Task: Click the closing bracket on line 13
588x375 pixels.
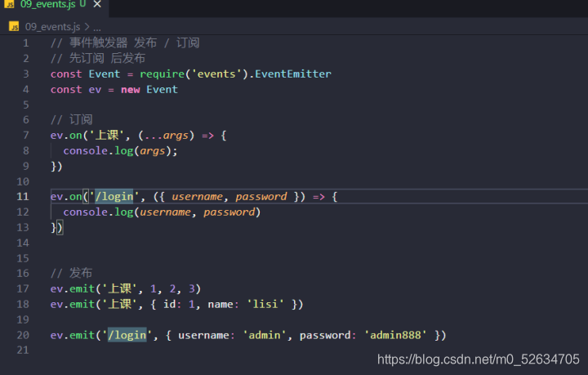Action: coord(60,228)
